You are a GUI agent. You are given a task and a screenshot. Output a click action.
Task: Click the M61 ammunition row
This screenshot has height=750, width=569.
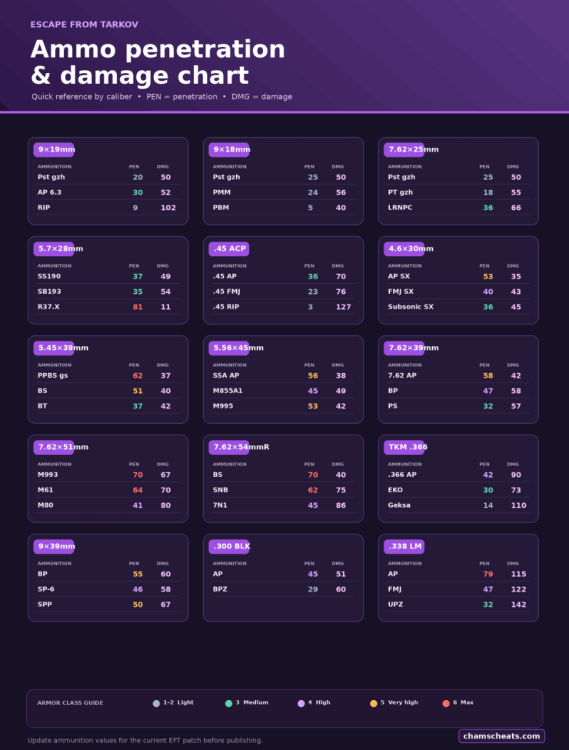(108, 490)
